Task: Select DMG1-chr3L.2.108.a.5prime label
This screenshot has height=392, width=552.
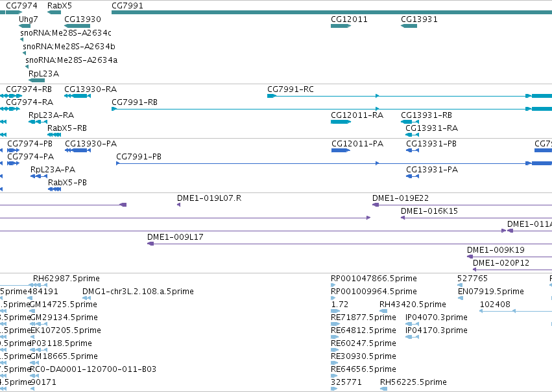Action: pyautogui.click(x=138, y=292)
